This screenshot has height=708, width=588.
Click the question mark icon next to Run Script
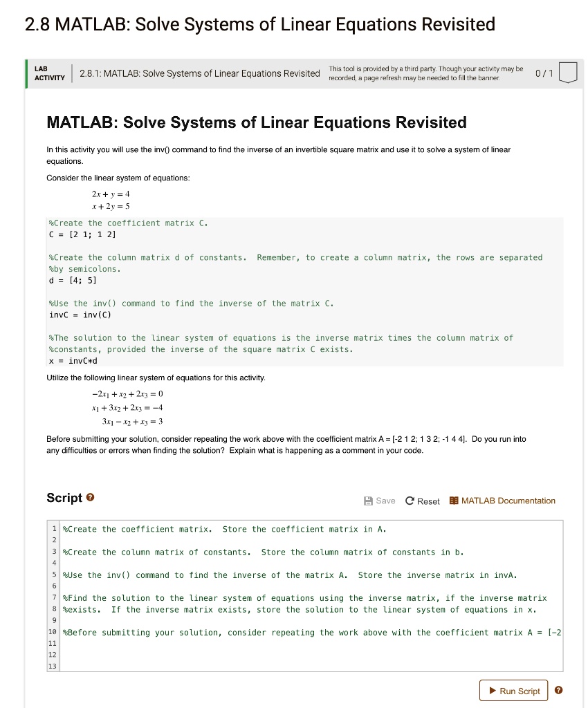click(558, 690)
